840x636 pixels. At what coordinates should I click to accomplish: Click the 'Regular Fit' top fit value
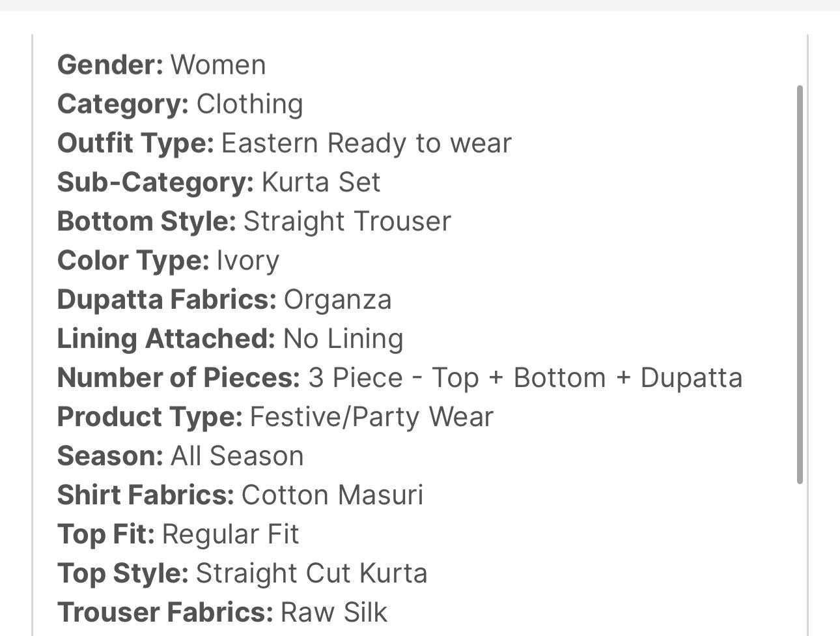pos(231,534)
